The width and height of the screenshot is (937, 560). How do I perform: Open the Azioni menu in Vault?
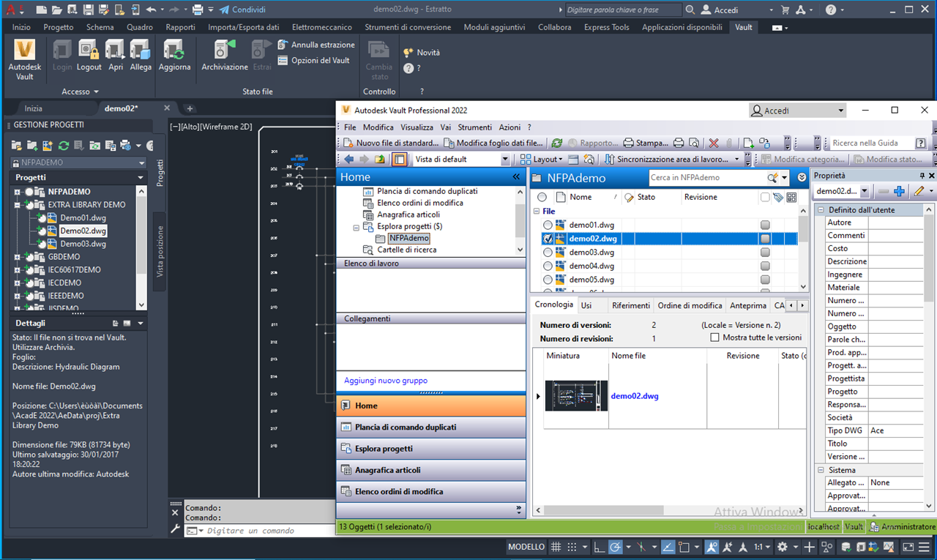coord(509,127)
